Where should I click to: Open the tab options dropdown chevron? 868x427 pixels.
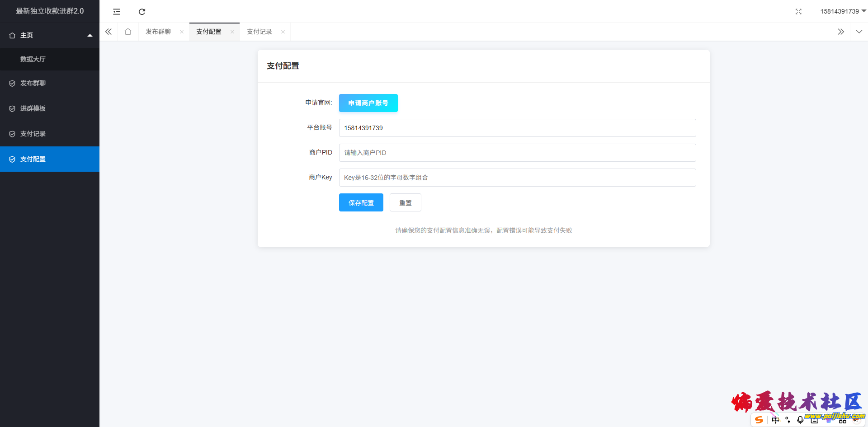[859, 32]
